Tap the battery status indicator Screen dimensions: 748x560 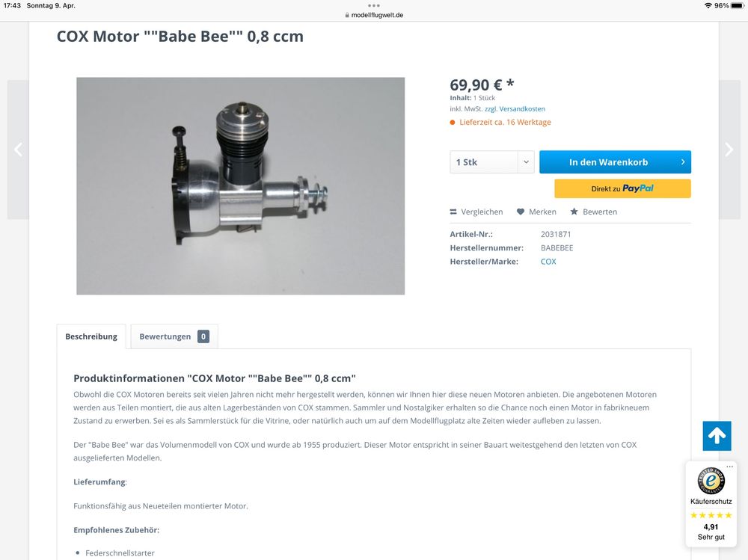coord(738,6)
